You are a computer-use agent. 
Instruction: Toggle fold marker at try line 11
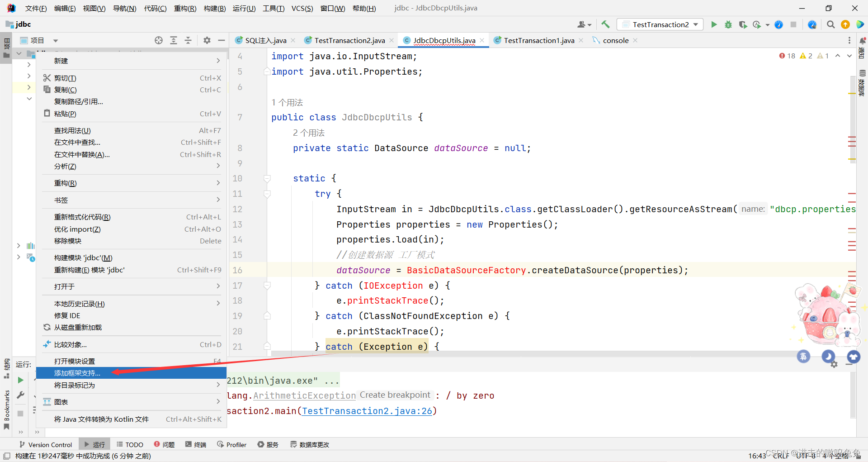point(267,194)
